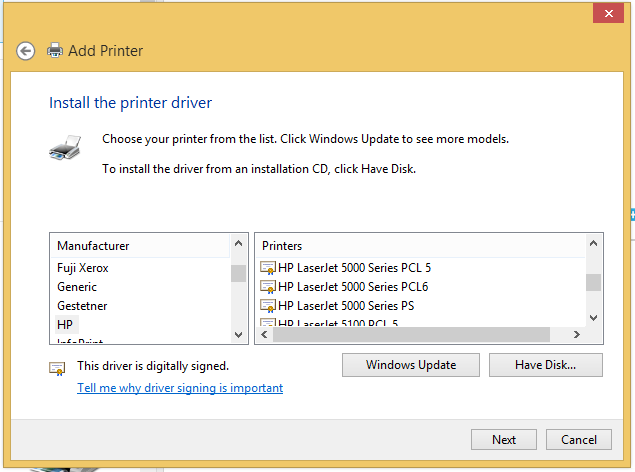Viewport: 635px width, 472px height.
Task: Click the driver icon for LaserJet 5000 PCL6
Action: (x=268, y=287)
